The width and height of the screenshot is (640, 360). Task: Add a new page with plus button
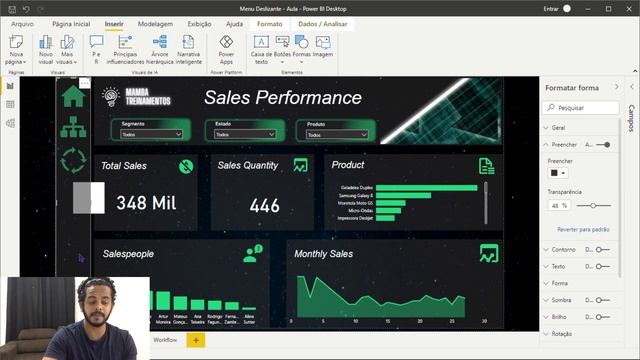click(196, 340)
